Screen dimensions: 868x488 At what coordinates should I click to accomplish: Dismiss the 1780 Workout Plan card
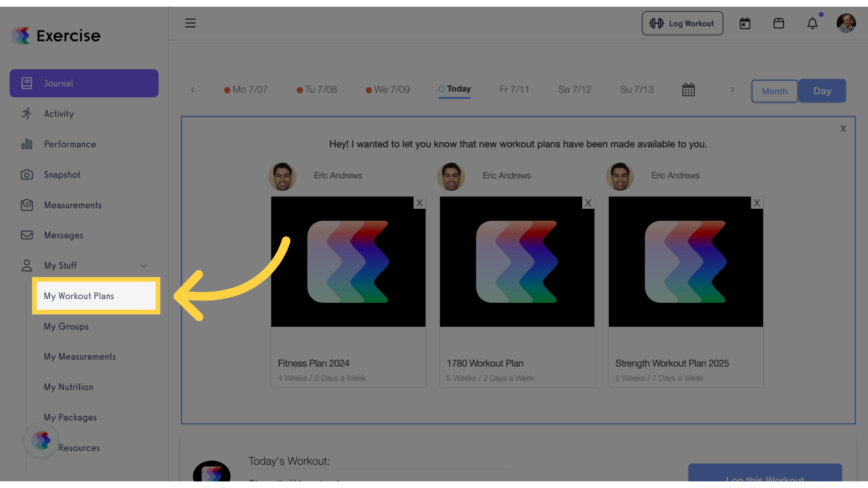tap(588, 203)
